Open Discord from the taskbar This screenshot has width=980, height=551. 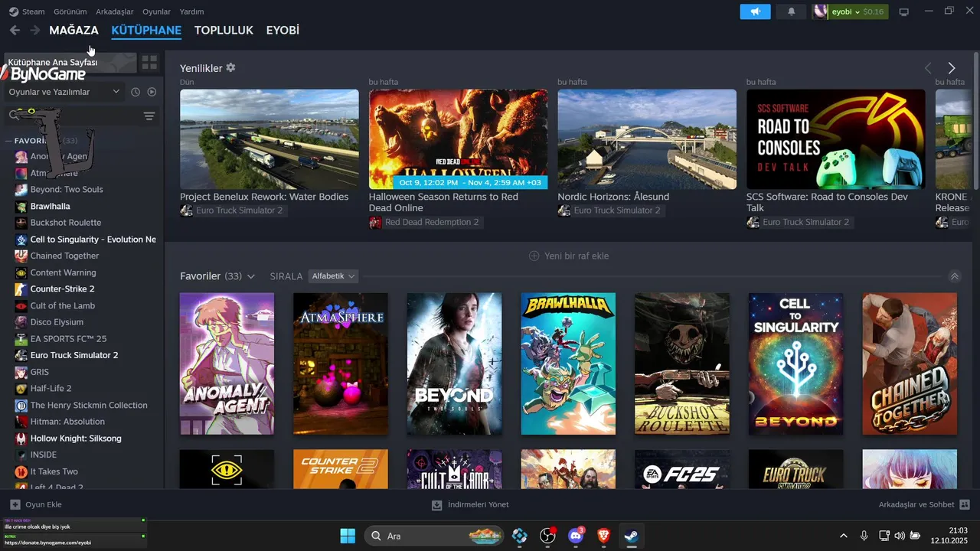click(x=576, y=536)
